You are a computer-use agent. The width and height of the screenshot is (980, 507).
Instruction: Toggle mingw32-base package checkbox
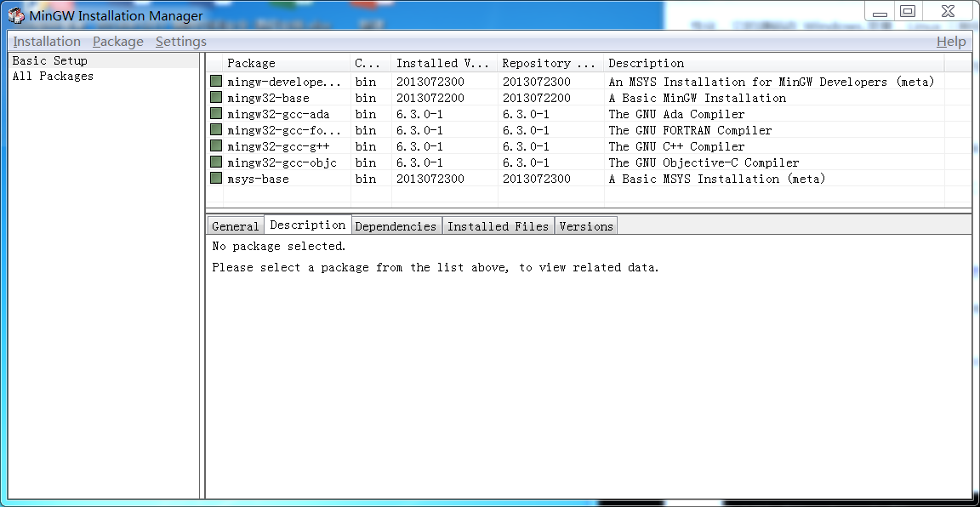coord(215,98)
